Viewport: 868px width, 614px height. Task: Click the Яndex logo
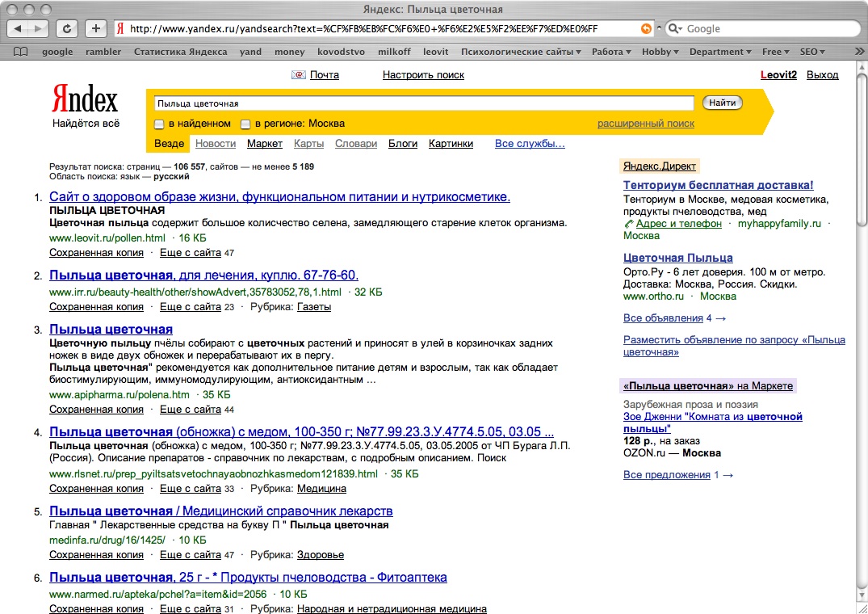click(85, 99)
